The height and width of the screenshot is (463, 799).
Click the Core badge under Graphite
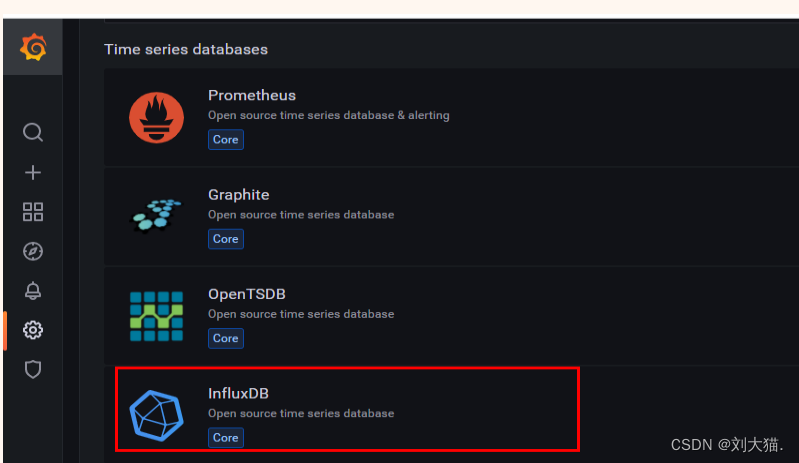(225, 238)
